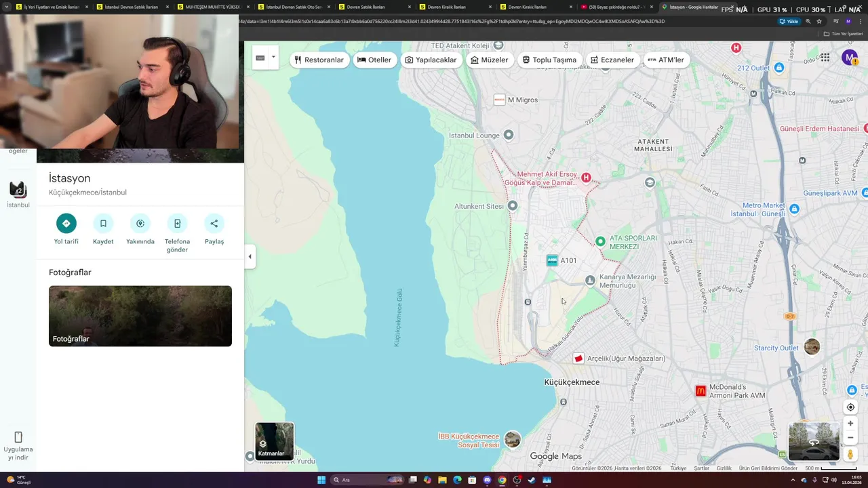The width and height of the screenshot is (868, 488).
Task: Open Katmanlar layers thumbnail
Action: tap(275, 441)
